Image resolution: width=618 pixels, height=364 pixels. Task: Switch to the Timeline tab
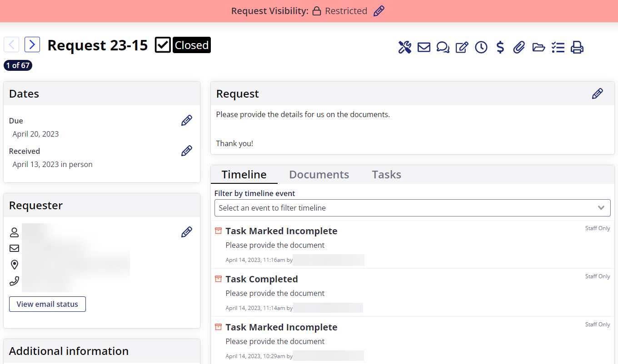click(x=244, y=174)
